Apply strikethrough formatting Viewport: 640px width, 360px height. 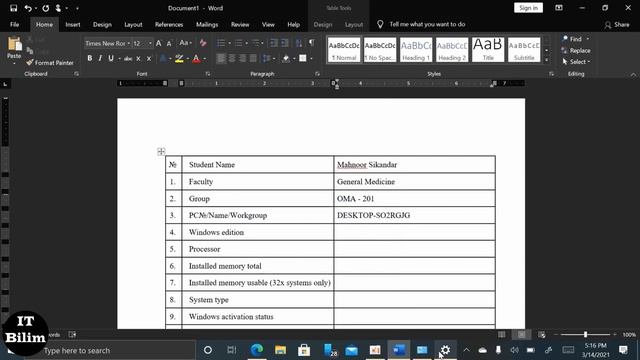[128, 59]
